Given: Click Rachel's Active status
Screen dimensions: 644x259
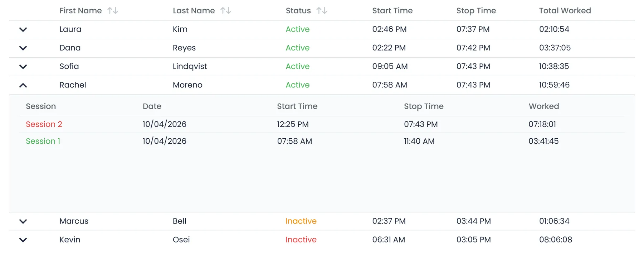Looking at the screenshot, I should click(298, 85).
